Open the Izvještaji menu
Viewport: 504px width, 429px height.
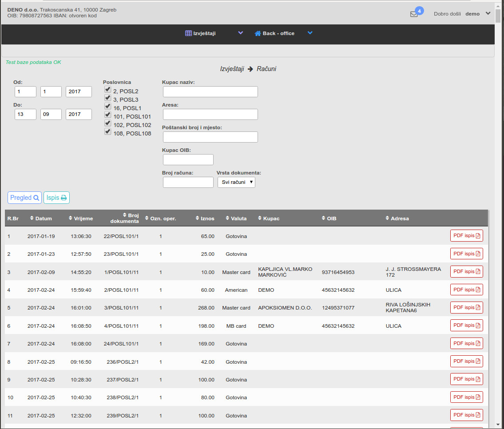point(204,33)
